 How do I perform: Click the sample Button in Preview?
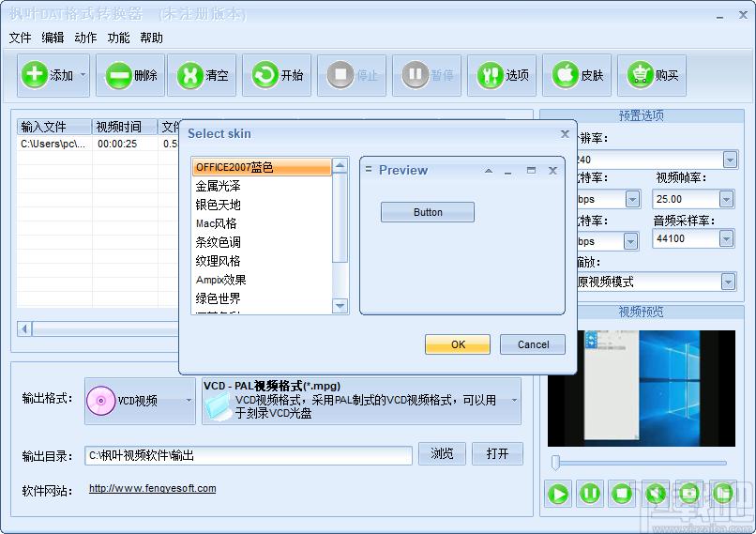point(428,212)
